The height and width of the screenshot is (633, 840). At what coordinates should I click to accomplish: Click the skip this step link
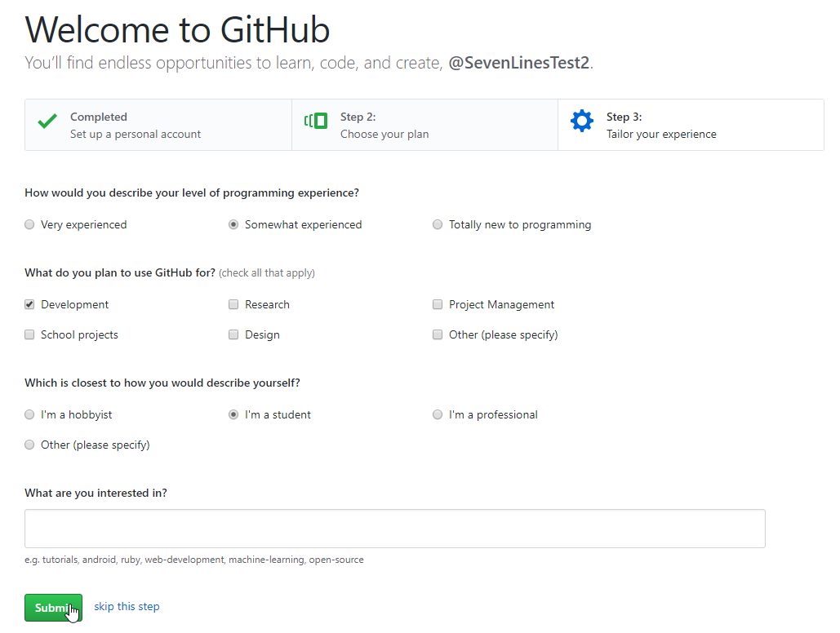pyautogui.click(x=127, y=607)
